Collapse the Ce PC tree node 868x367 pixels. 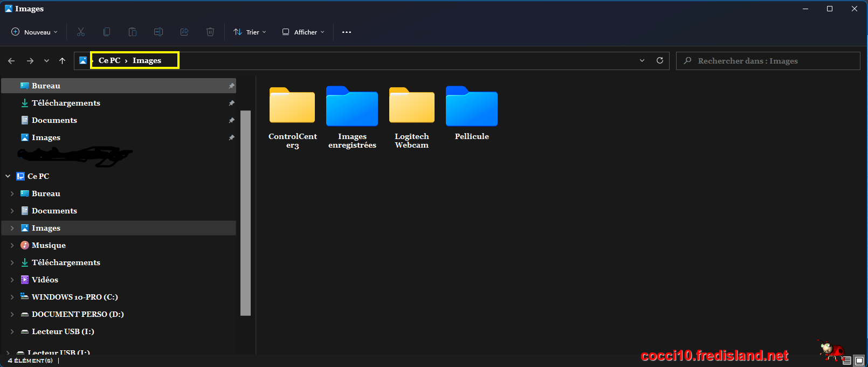pos(8,176)
